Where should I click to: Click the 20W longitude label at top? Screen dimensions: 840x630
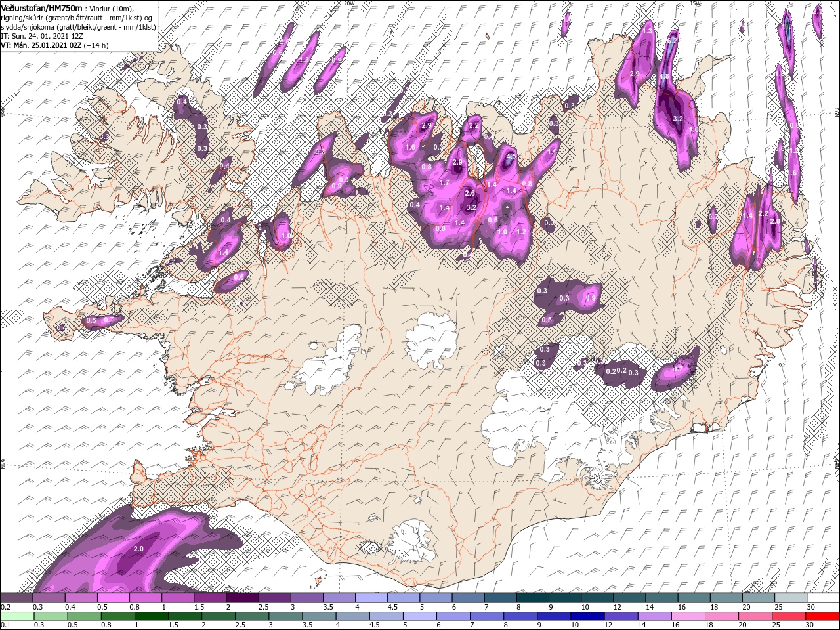(349, 3)
